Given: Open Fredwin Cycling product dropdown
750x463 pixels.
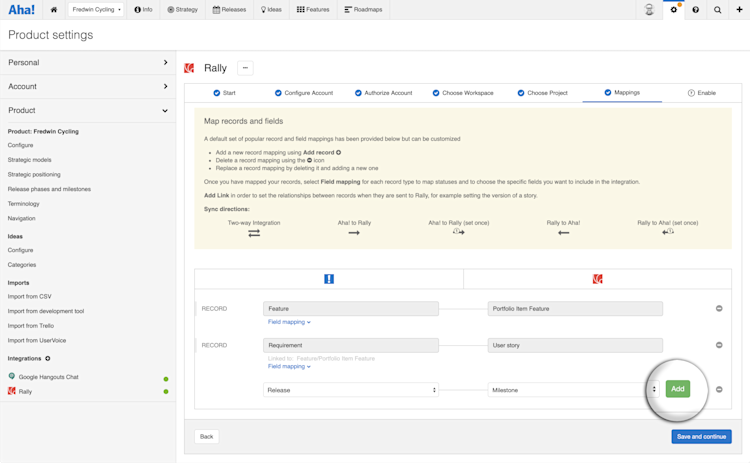Looking at the screenshot, I should coord(96,10).
